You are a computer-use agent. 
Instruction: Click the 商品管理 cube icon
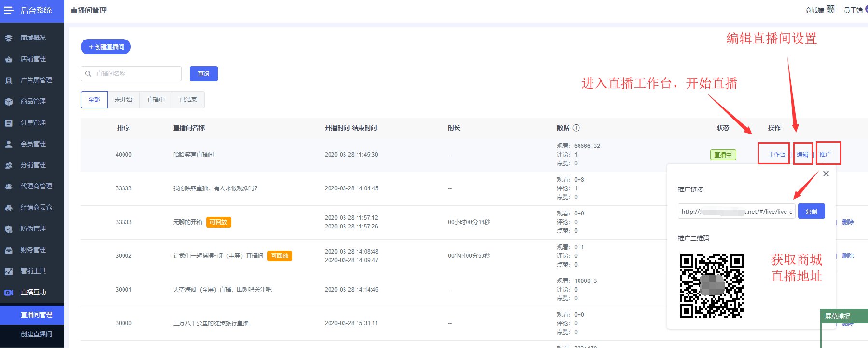pos(9,101)
